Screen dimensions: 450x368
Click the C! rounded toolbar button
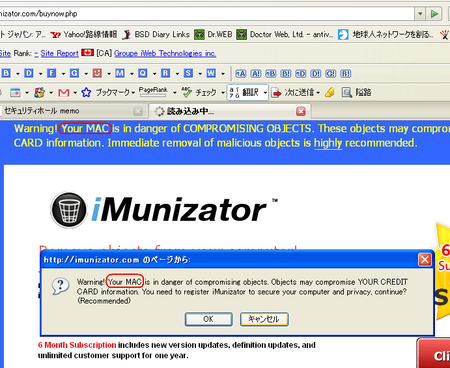(x=331, y=74)
